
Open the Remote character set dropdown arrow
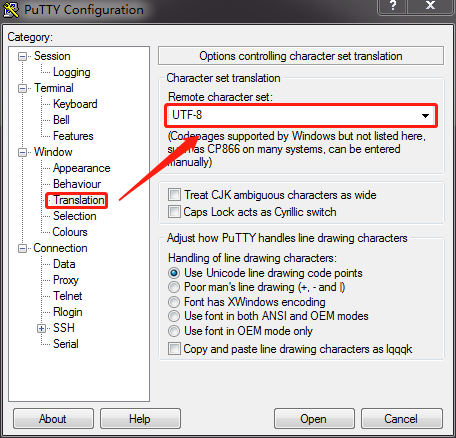point(425,116)
